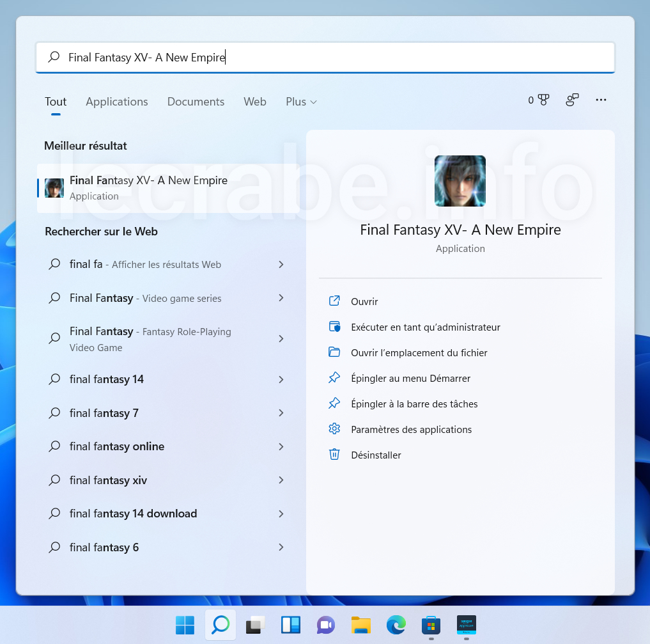Image resolution: width=650 pixels, height=644 pixels.
Task: Click 'Final Fantasy - Fantasy Role-Playing Video Game'
Action: pos(168,339)
